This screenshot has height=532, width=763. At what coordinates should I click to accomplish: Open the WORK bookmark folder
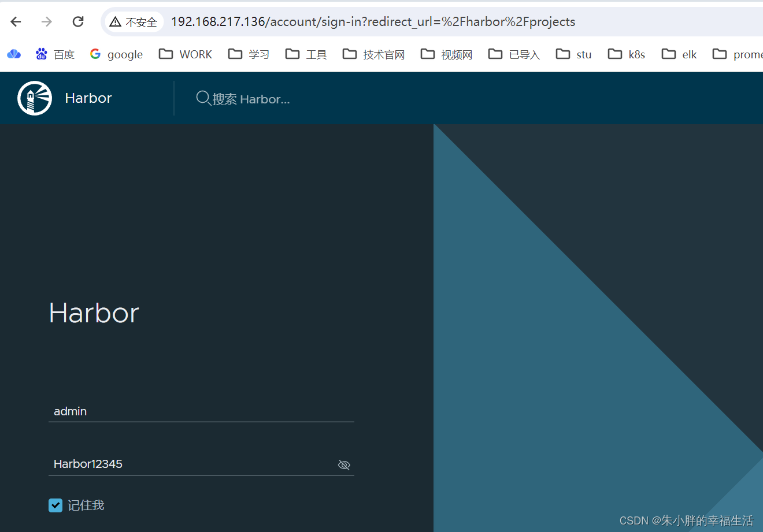pyautogui.click(x=186, y=54)
